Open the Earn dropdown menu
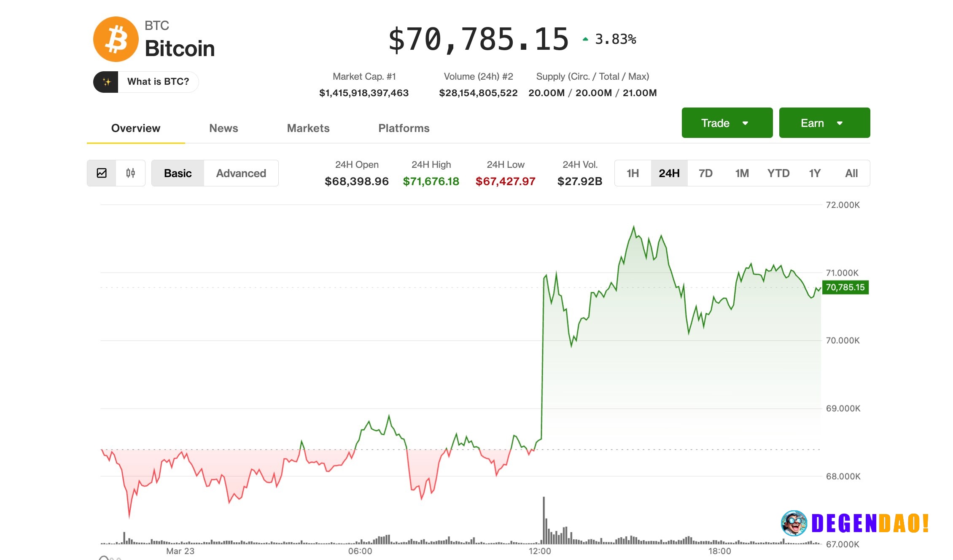 tap(824, 123)
